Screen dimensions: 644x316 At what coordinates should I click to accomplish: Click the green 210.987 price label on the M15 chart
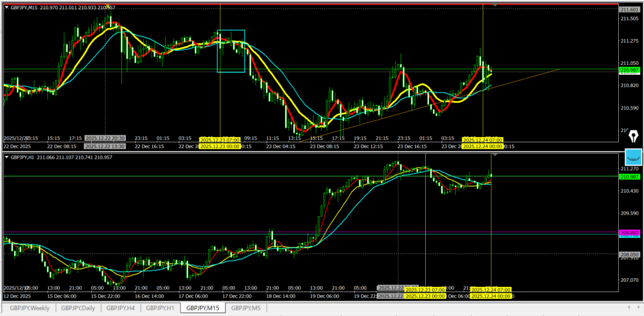628,70
